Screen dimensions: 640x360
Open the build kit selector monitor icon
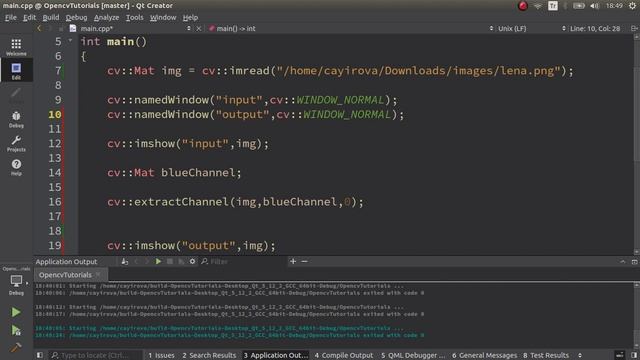pos(16,281)
